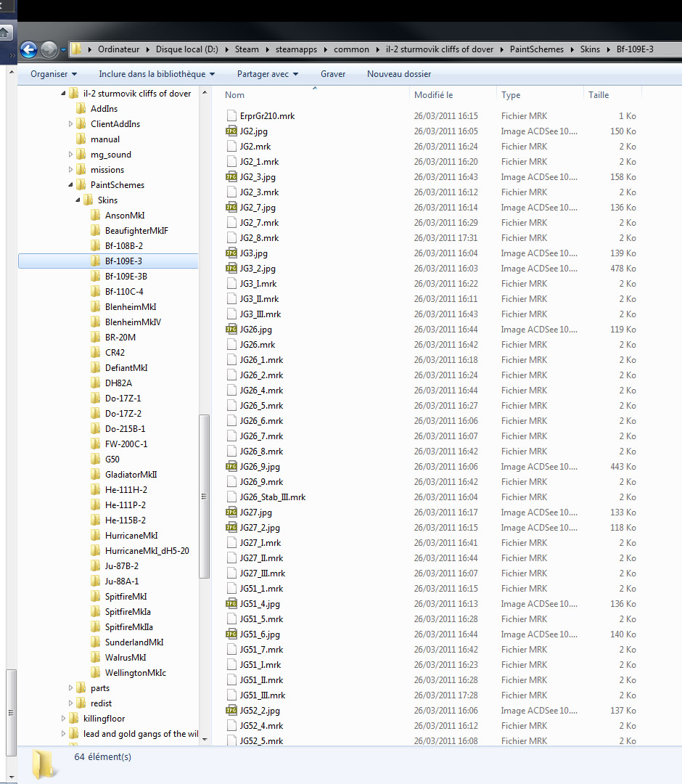The height and width of the screenshot is (784, 682).
Task: Click the JG26.jpg image file icon
Action: (x=231, y=330)
